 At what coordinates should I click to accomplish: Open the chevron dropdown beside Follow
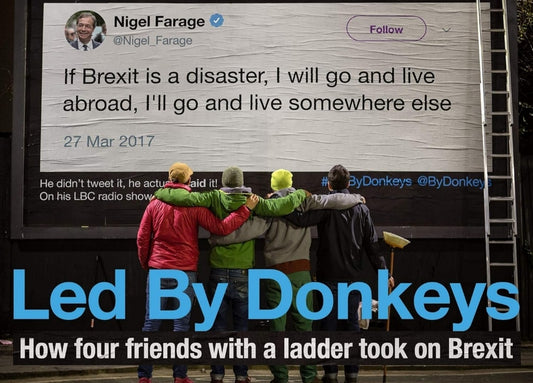447,30
